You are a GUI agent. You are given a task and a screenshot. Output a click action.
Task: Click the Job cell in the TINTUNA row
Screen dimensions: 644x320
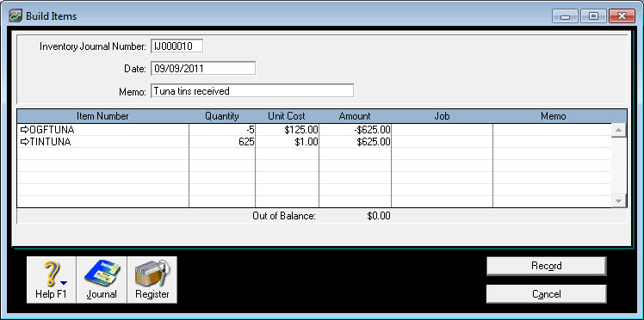click(x=442, y=142)
